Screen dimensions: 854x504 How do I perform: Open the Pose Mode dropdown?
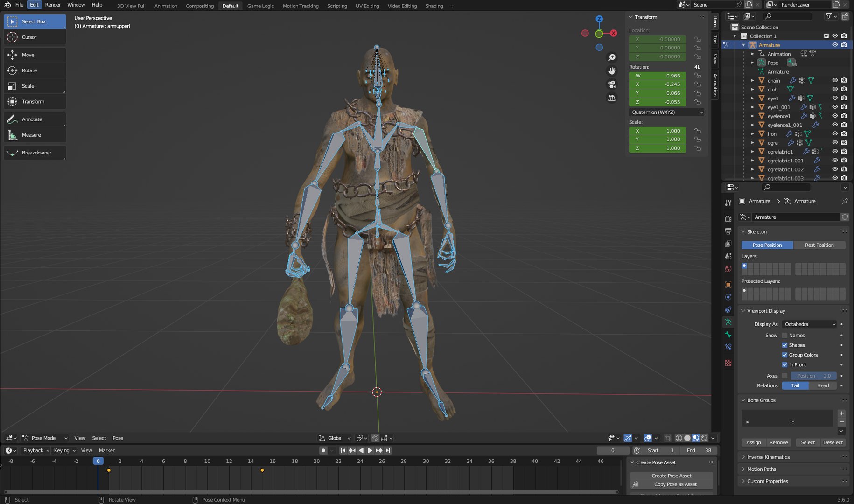click(45, 438)
